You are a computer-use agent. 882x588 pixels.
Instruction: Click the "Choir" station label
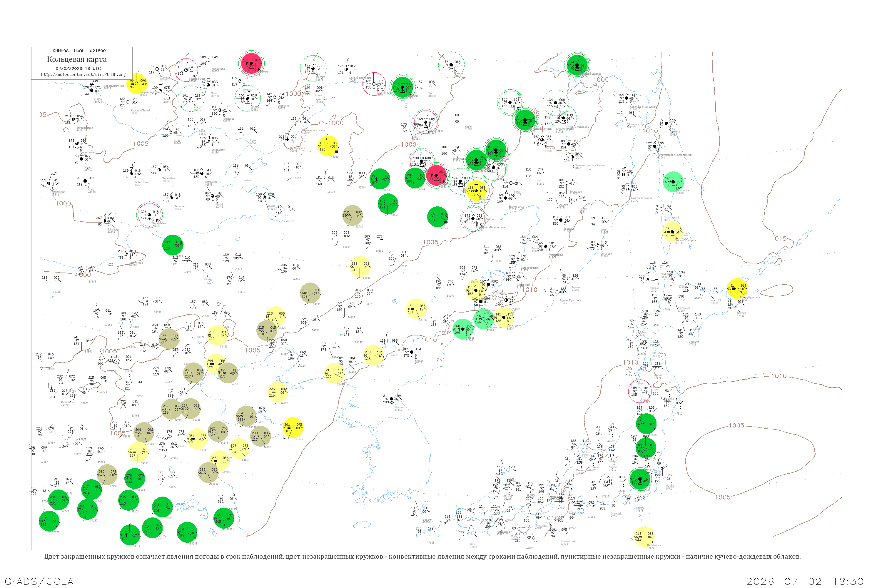tap(91, 190)
